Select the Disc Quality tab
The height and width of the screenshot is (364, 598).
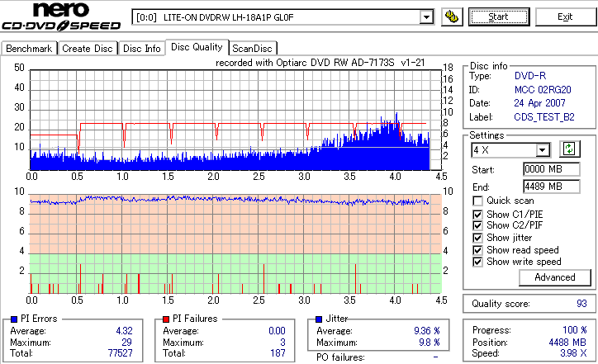[197, 47]
